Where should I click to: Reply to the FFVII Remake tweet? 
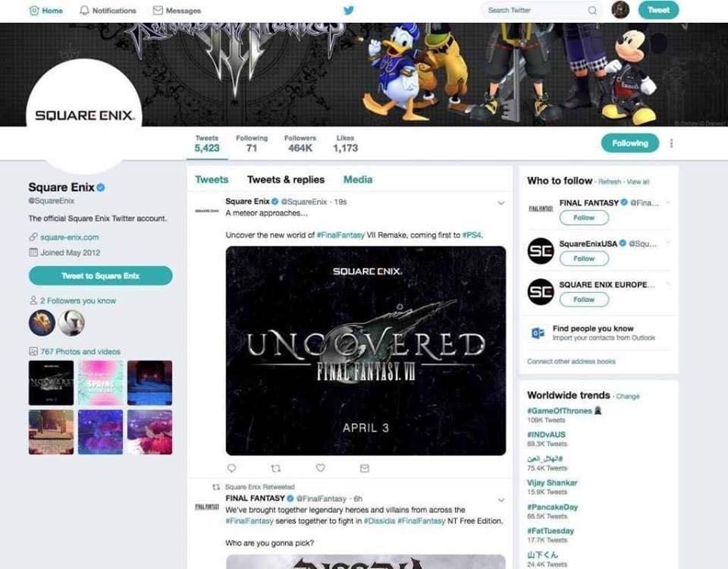click(x=232, y=468)
